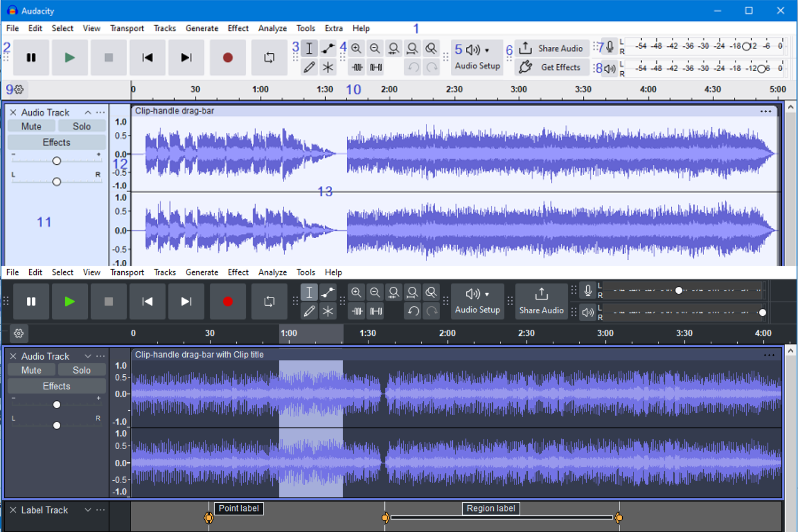798x532 pixels.
Task: Click Trim audio outside selection in light-theme toolbar
Action: pos(357,67)
